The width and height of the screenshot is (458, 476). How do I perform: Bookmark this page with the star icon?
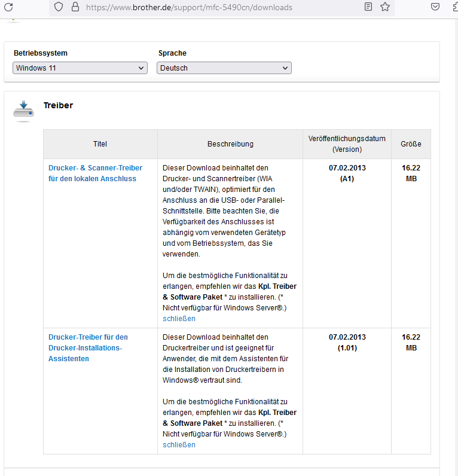pyautogui.click(x=385, y=7)
